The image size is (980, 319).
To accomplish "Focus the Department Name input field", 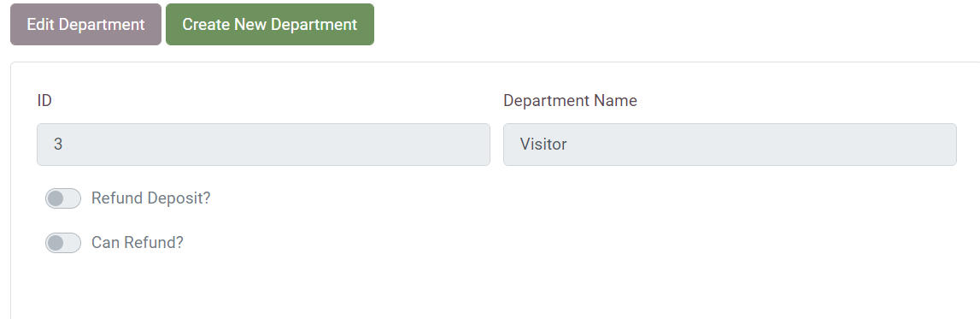I will pyautogui.click(x=730, y=145).
